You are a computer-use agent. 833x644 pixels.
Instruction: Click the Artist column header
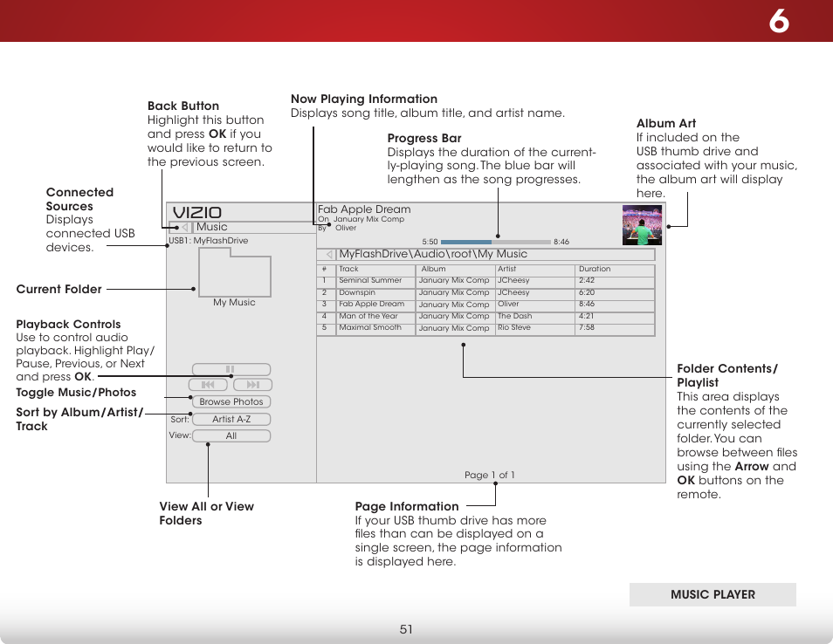point(506,269)
